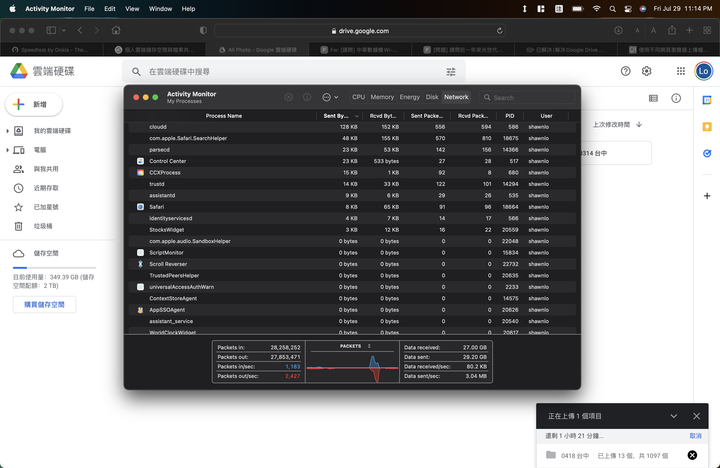Click Safari share icon

pyautogui.click(x=672, y=30)
